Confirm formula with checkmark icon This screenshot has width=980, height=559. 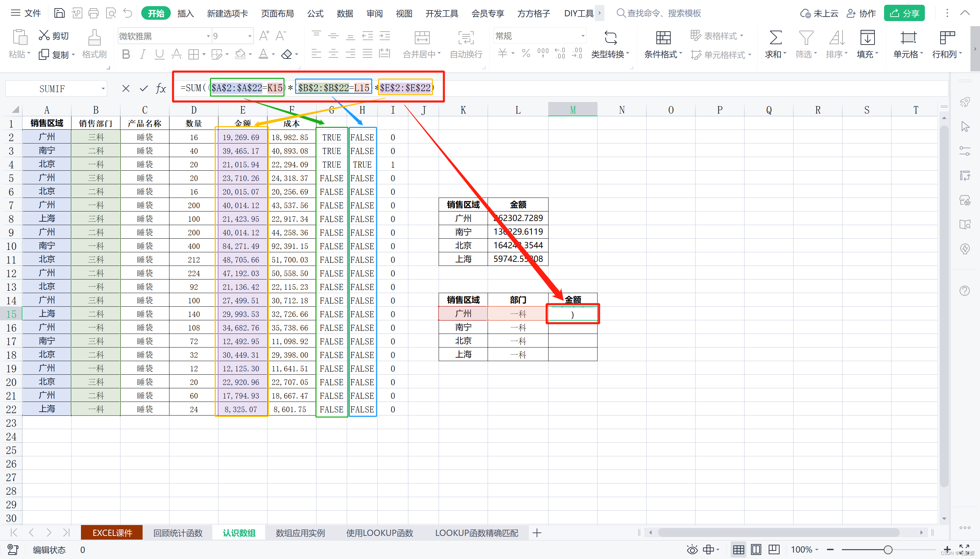(x=144, y=89)
